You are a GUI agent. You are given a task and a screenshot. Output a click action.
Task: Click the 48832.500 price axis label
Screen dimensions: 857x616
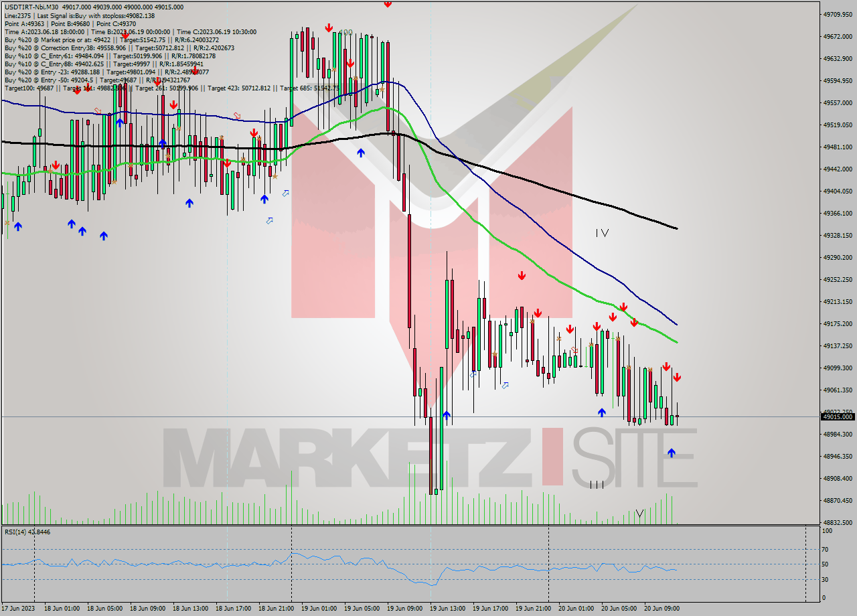[838, 522]
